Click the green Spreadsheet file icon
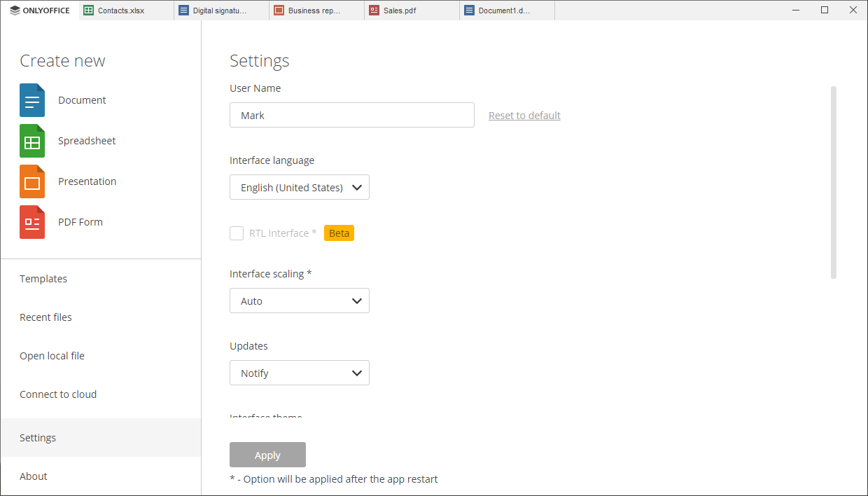 point(32,141)
